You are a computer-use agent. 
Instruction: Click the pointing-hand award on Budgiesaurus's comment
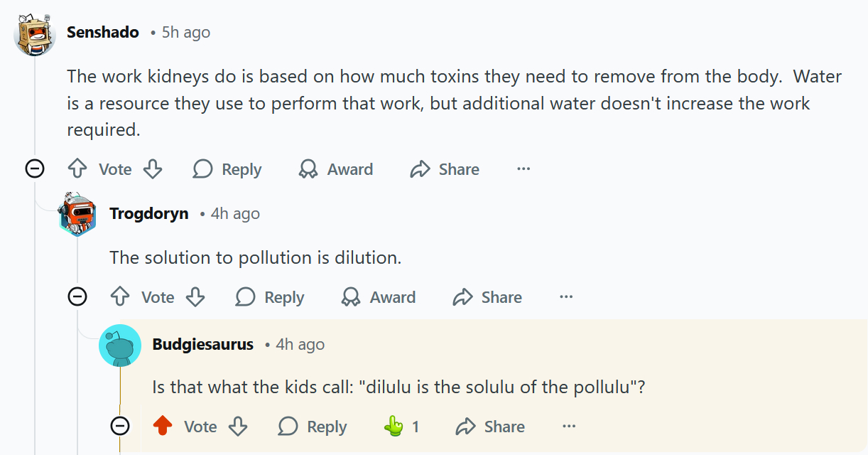coord(393,427)
